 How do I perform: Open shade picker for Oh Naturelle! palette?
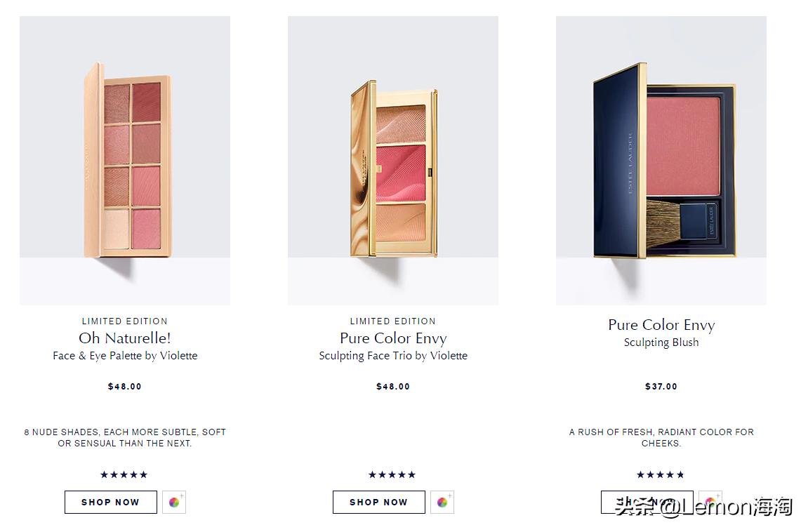pos(174,502)
